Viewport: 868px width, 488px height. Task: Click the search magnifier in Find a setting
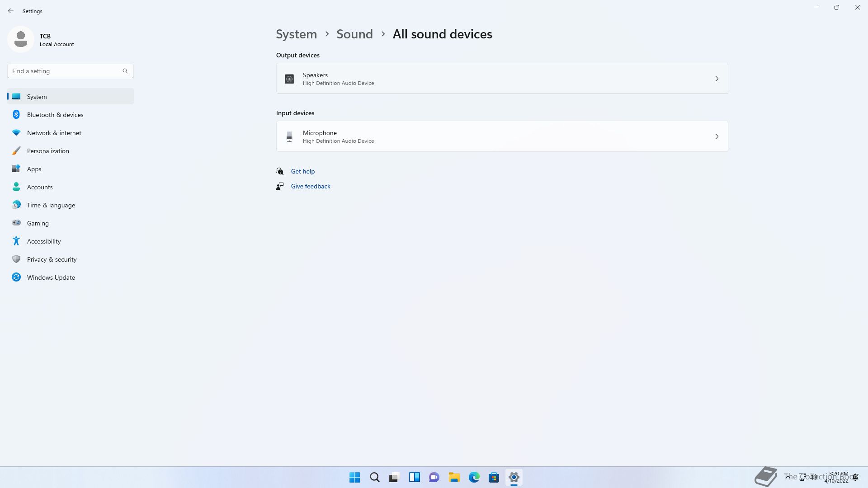pyautogui.click(x=125, y=71)
